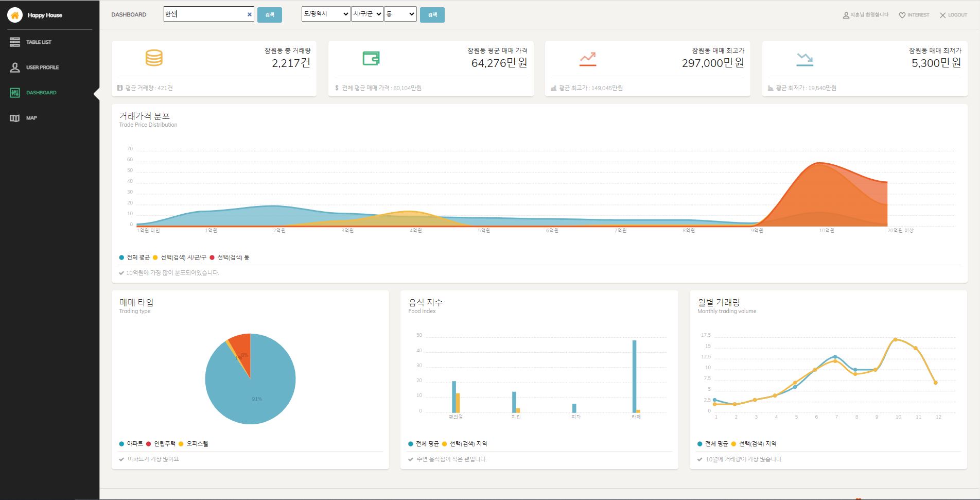Select DASHBOARD in the sidebar menu
This screenshot has width=980, height=500.
pos(41,92)
